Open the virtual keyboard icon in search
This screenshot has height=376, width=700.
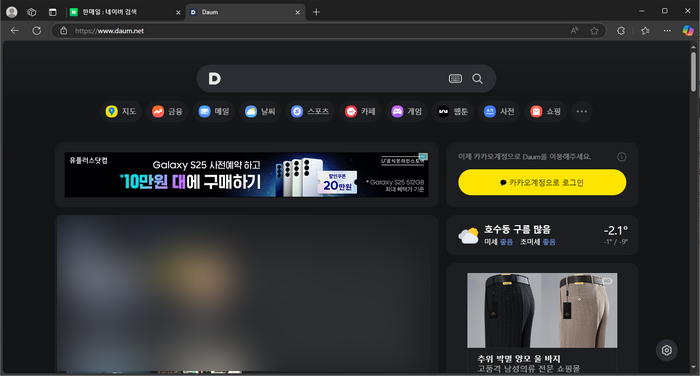(x=455, y=79)
